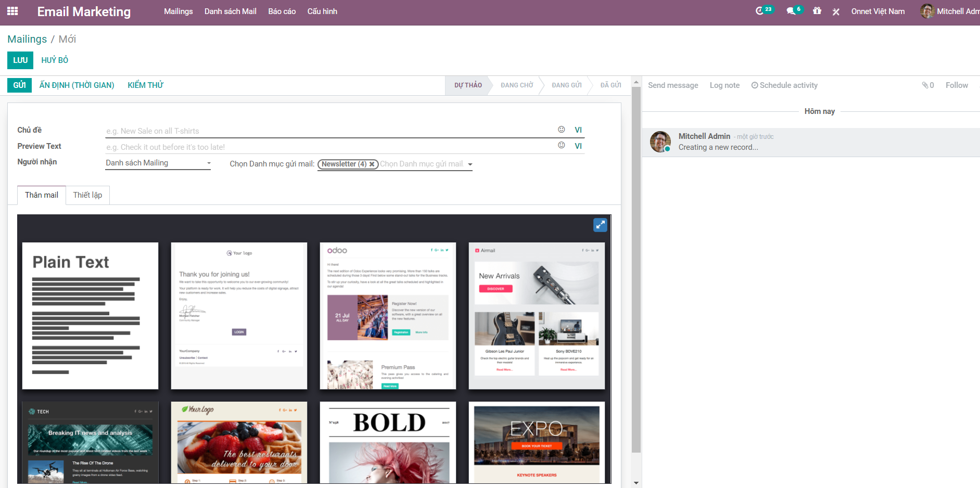Open emoji picker for Chủ đề field
This screenshot has width=980, height=488.
561,130
